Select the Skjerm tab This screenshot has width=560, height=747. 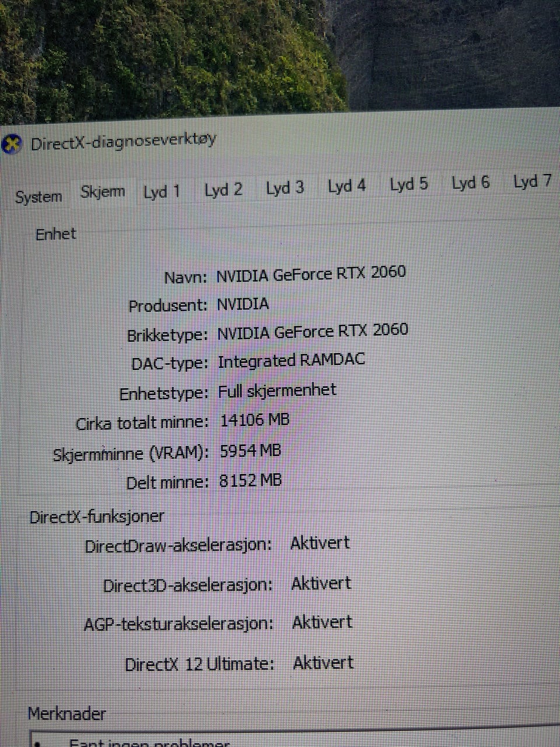tap(103, 192)
